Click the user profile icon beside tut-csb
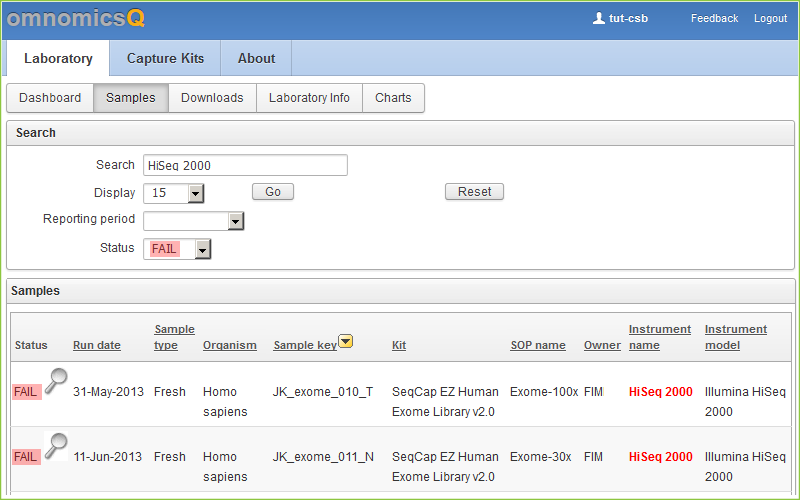 599,18
